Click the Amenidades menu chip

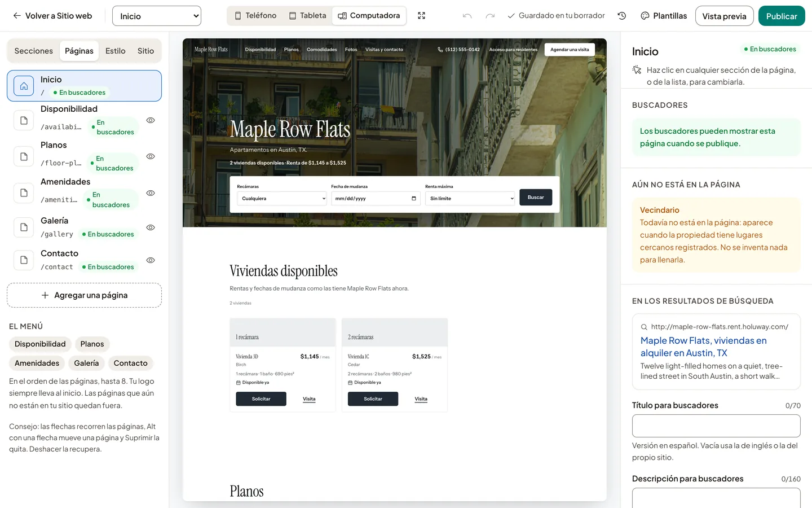click(x=37, y=363)
